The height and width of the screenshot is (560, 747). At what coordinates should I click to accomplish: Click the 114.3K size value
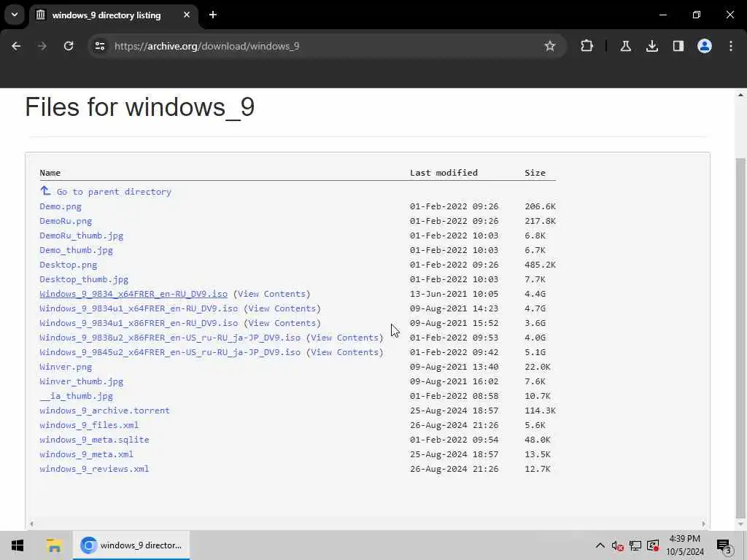(x=541, y=411)
